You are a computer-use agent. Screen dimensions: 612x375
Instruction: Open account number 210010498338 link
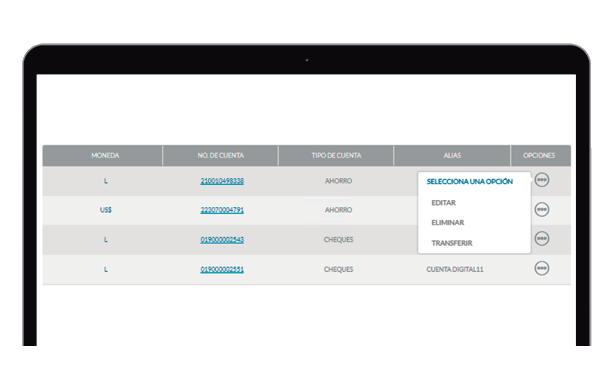[222, 181]
